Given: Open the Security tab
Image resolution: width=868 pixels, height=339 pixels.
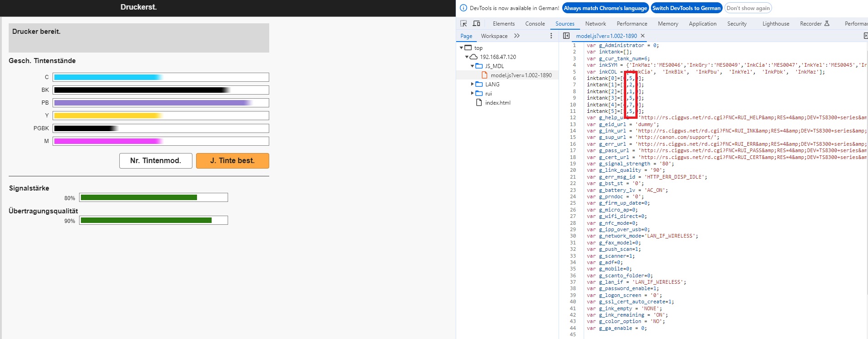Looking at the screenshot, I should pyautogui.click(x=737, y=23).
